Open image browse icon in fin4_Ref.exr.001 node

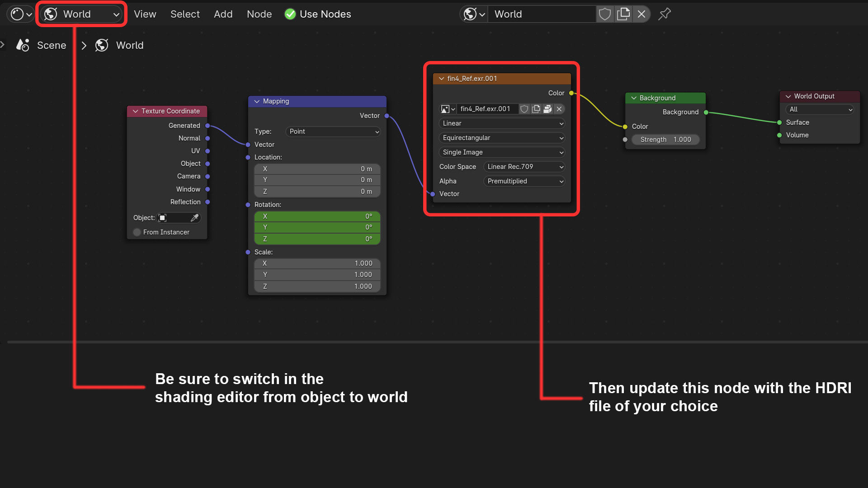click(x=448, y=109)
